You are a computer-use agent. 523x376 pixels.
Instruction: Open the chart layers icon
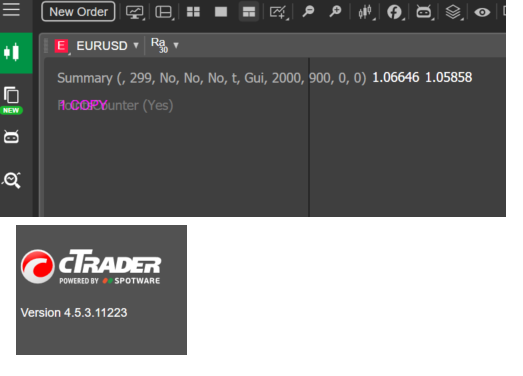click(453, 12)
